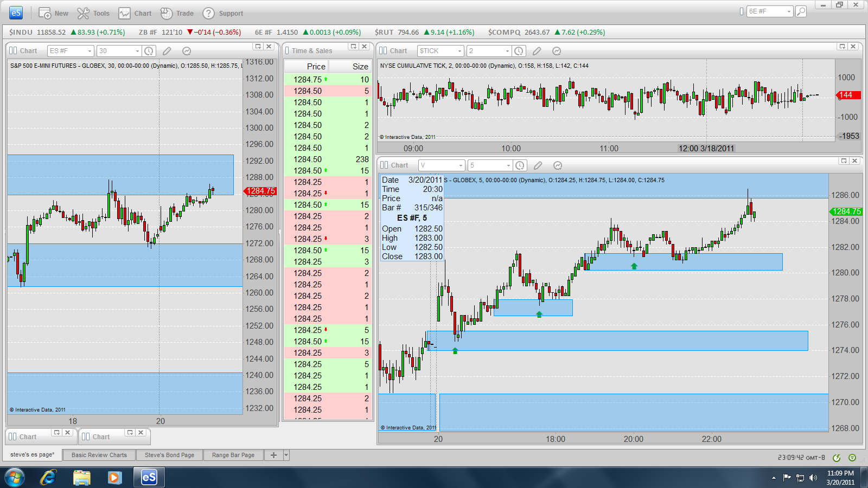
Task: Open time template clock in ES 5-minute chart
Action: tap(520, 165)
